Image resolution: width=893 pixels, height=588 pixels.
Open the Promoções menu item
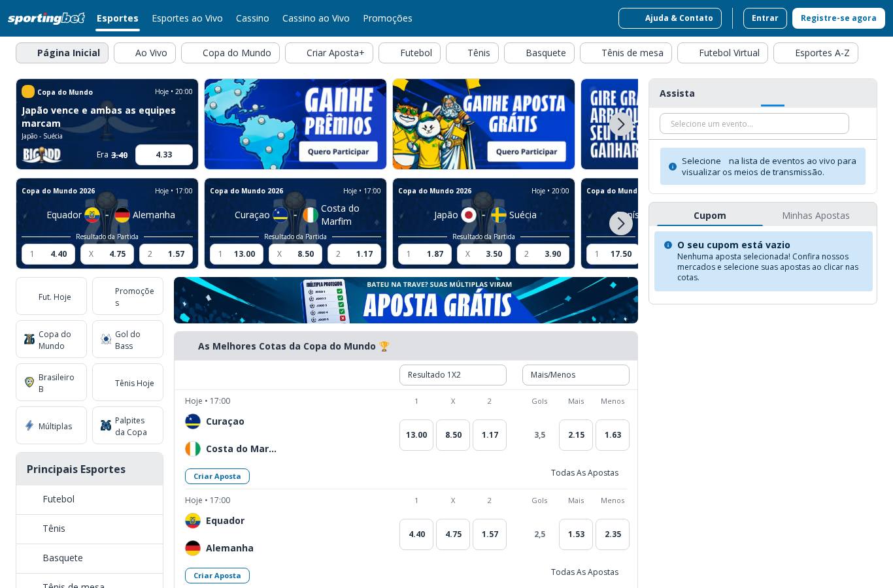[388, 18]
